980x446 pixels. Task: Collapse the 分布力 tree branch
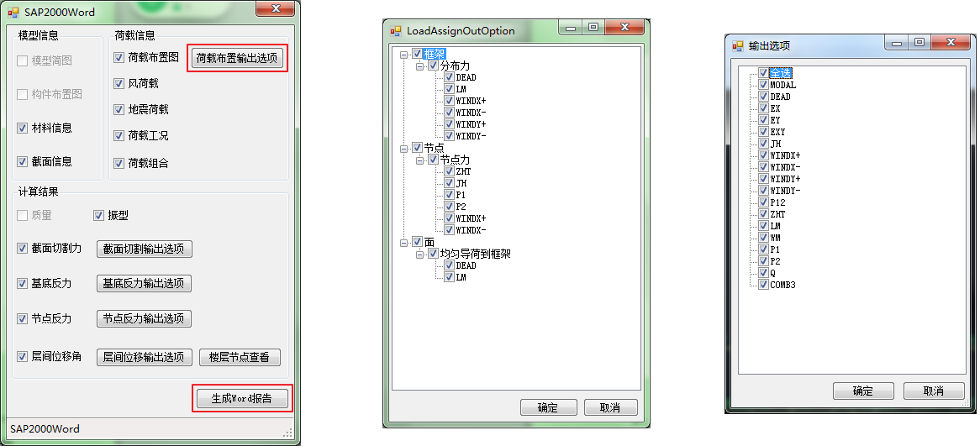coord(420,66)
